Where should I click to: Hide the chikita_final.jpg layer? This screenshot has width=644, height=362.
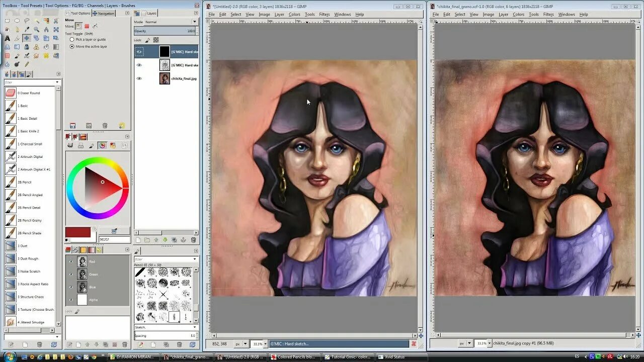139,78
